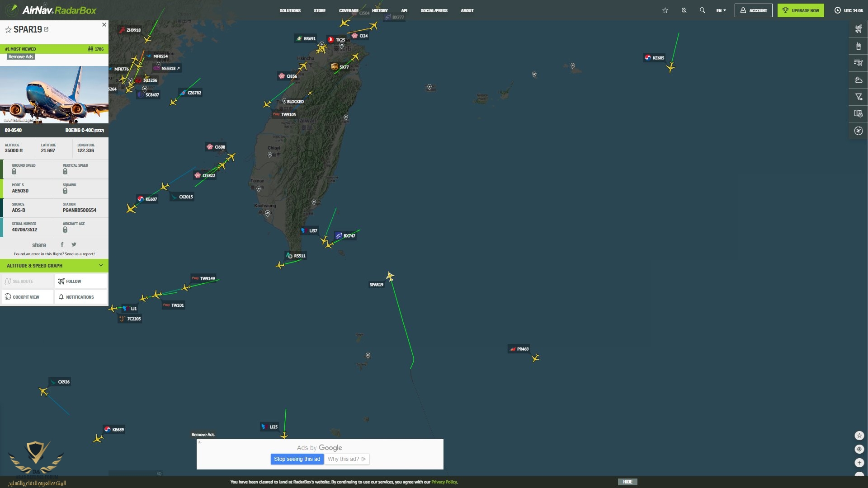Select the BR691 flight label

(306, 39)
